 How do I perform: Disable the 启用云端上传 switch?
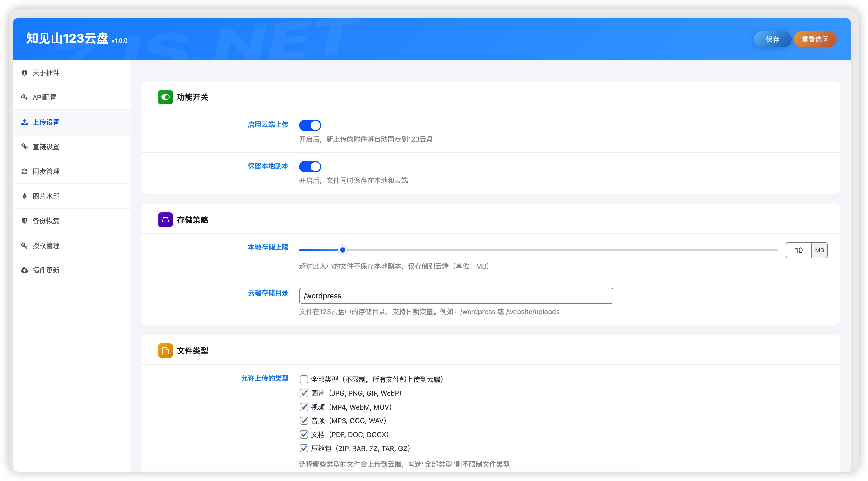point(310,125)
